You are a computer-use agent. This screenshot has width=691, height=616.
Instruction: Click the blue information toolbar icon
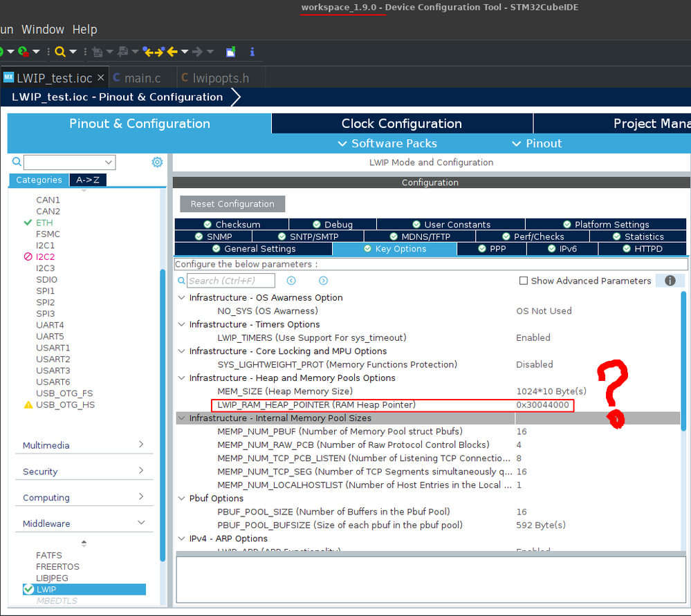[252, 52]
